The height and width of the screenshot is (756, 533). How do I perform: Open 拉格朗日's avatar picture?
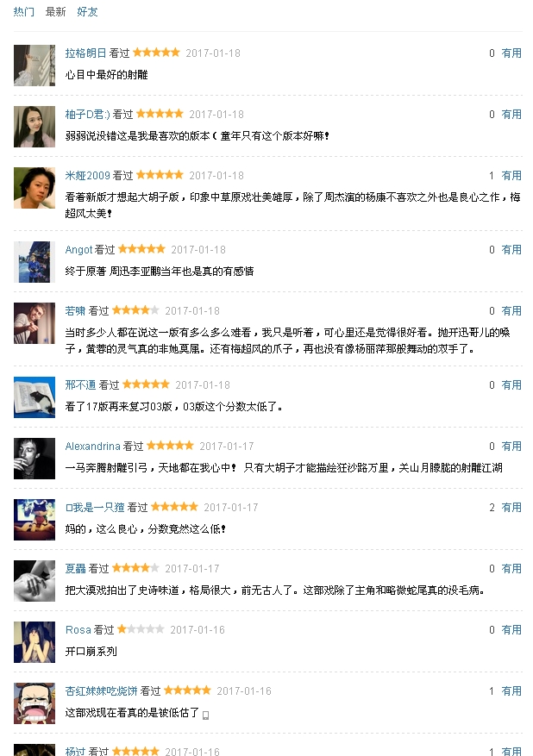tap(34, 66)
